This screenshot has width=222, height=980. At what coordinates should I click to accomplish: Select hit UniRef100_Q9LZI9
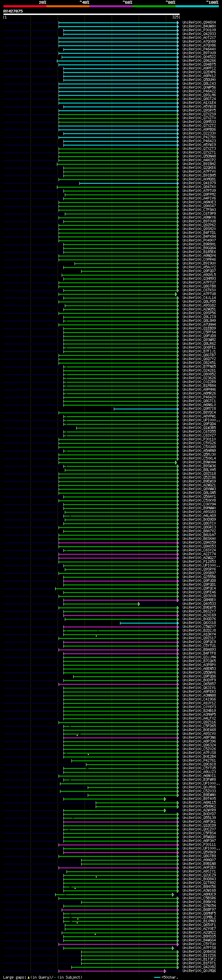tap(199, 317)
